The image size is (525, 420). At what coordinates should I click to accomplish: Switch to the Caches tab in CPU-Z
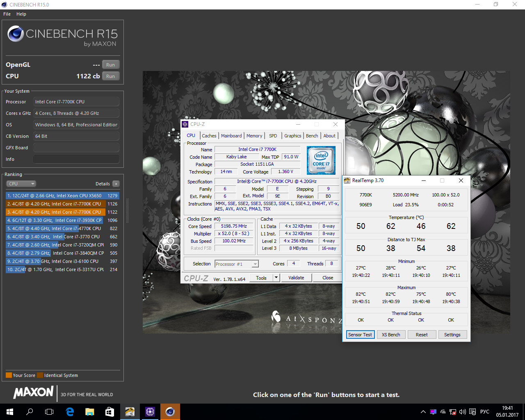pyautogui.click(x=209, y=136)
